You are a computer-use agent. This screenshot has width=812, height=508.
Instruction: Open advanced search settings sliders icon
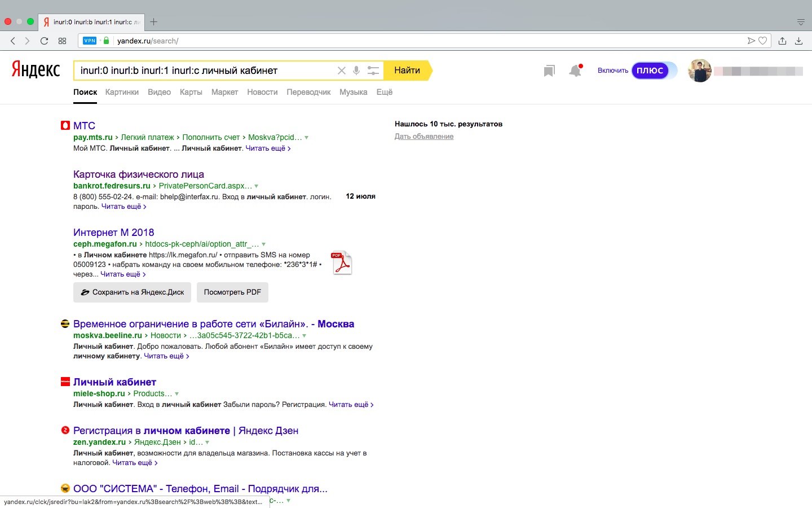373,71
